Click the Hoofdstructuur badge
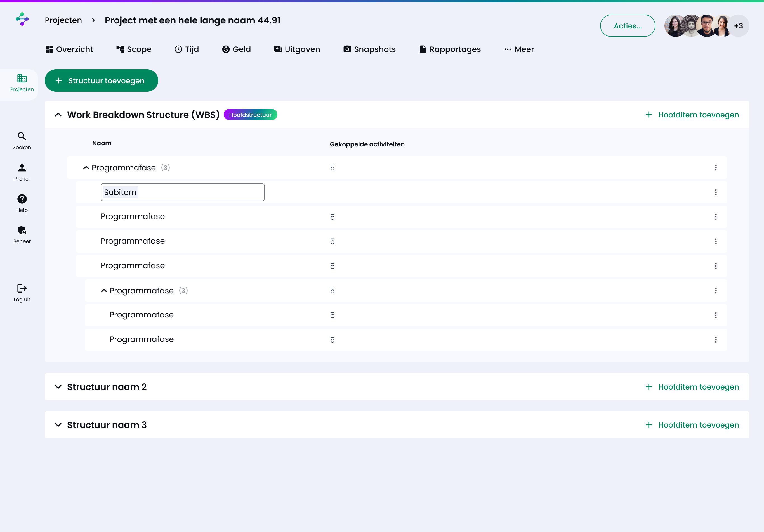The image size is (764, 532). pyautogui.click(x=250, y=115)
